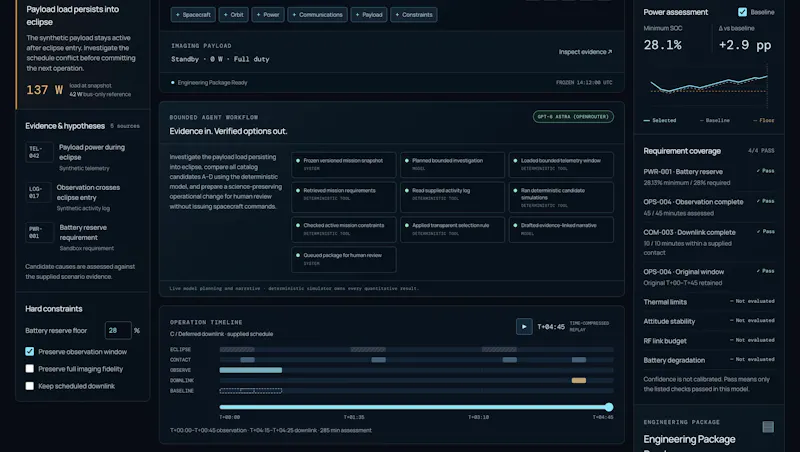The image size is (800, 452).
Task: Click the RF link budget row
Action: click(709, 341)
